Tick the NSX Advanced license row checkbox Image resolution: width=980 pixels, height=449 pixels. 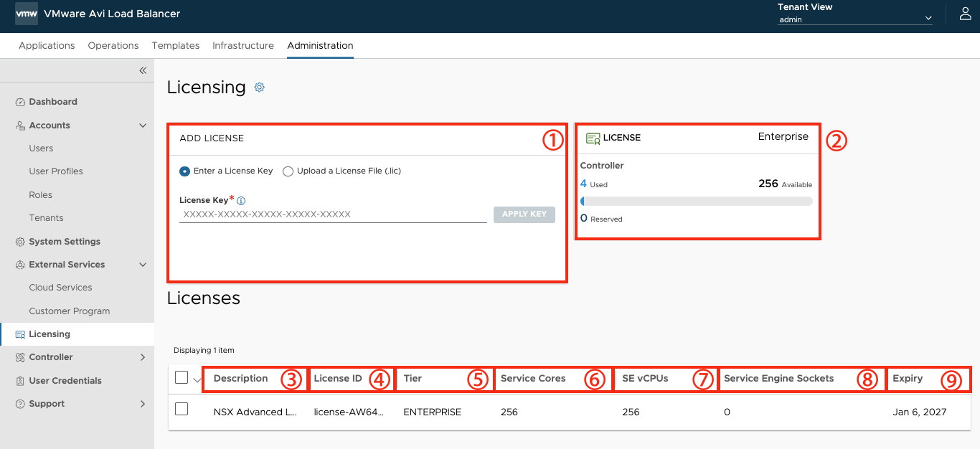(x=182, y=409)
